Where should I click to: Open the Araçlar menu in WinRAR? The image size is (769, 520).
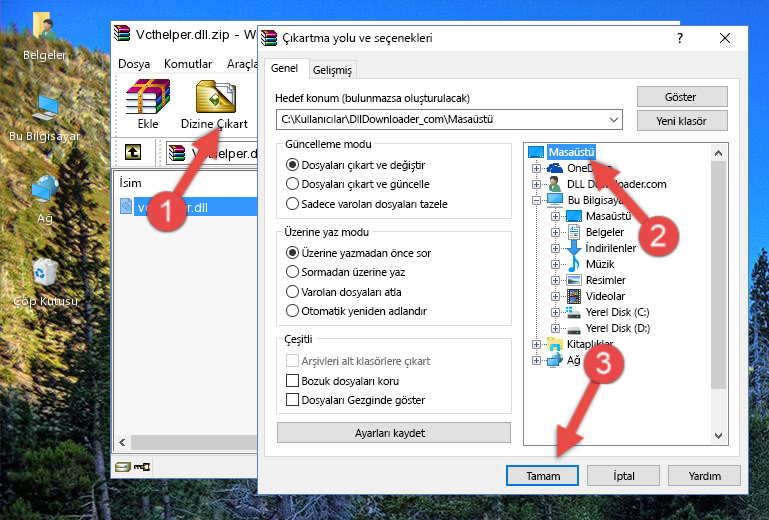click(242, 64)
